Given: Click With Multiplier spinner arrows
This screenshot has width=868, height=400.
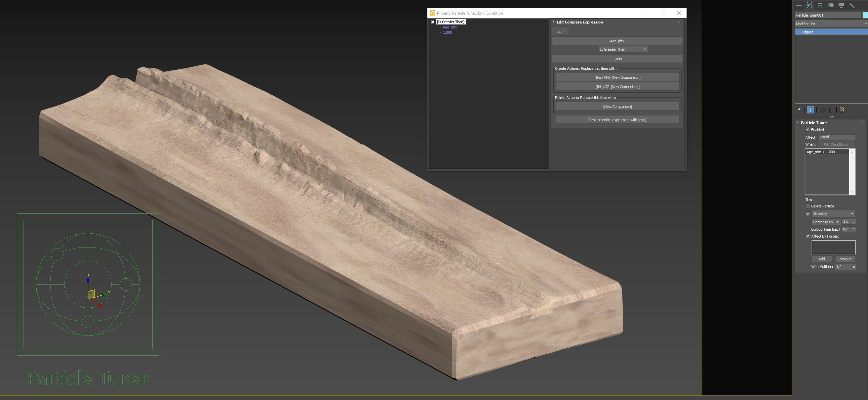Looking at the screenshot, I should (853, 267).
